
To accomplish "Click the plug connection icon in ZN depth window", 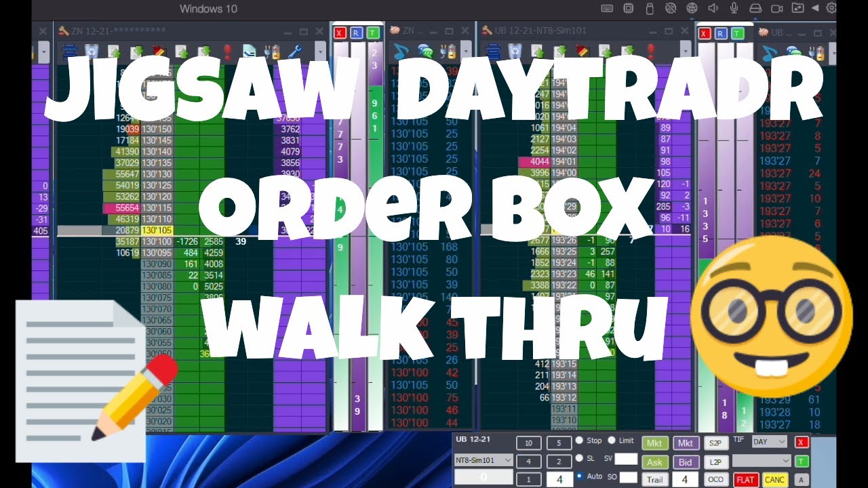I will point(273,52).
